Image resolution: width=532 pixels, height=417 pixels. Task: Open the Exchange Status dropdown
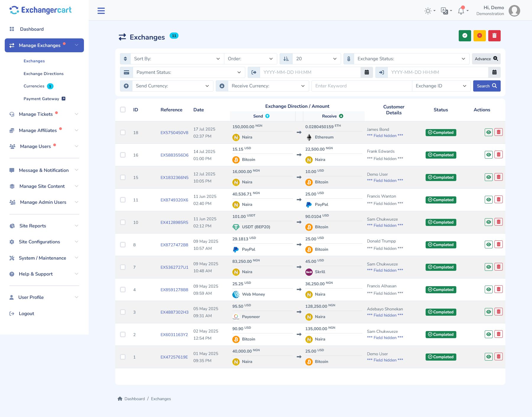coord(411,59)
